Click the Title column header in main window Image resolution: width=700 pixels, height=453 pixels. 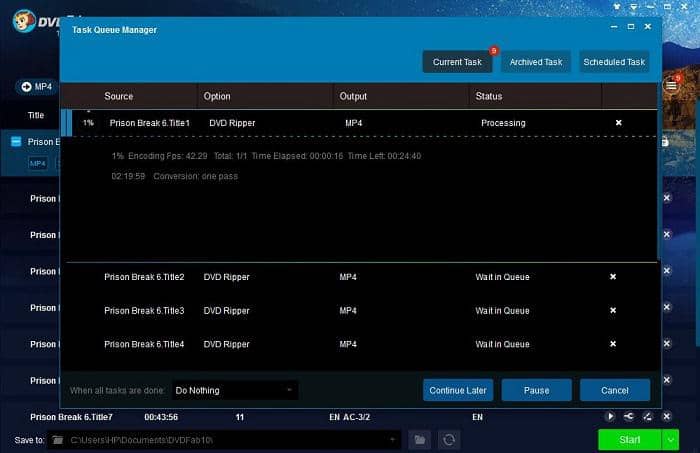36,115
